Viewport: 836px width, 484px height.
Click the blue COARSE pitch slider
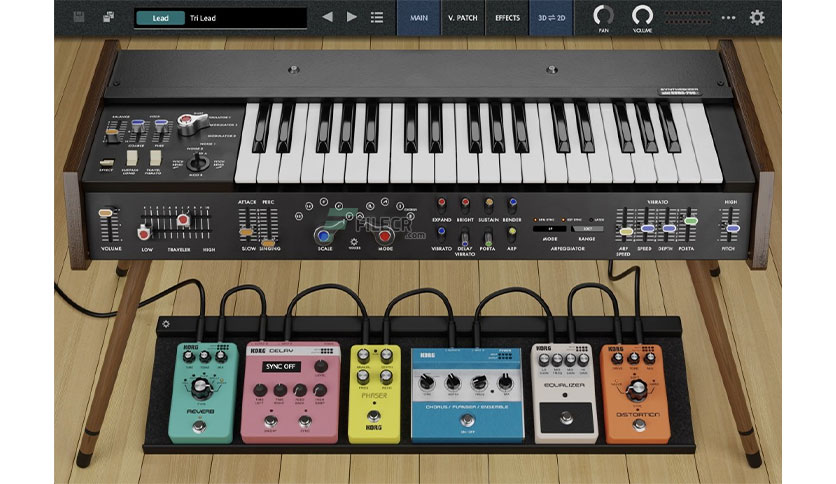tap(138, 124)
